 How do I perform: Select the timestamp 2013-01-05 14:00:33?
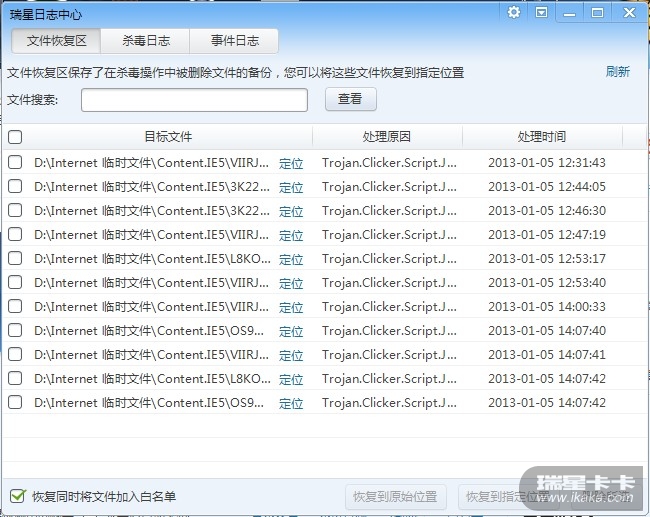[x=547, y=307]
